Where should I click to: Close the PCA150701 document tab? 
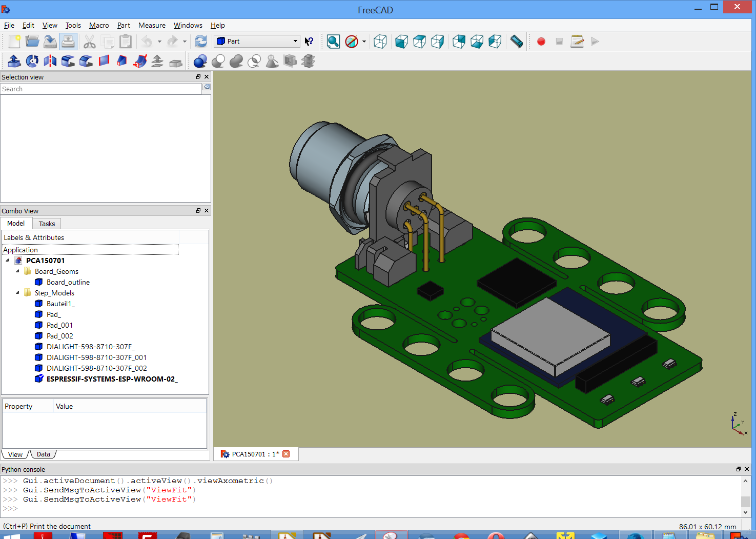(286, 454)
